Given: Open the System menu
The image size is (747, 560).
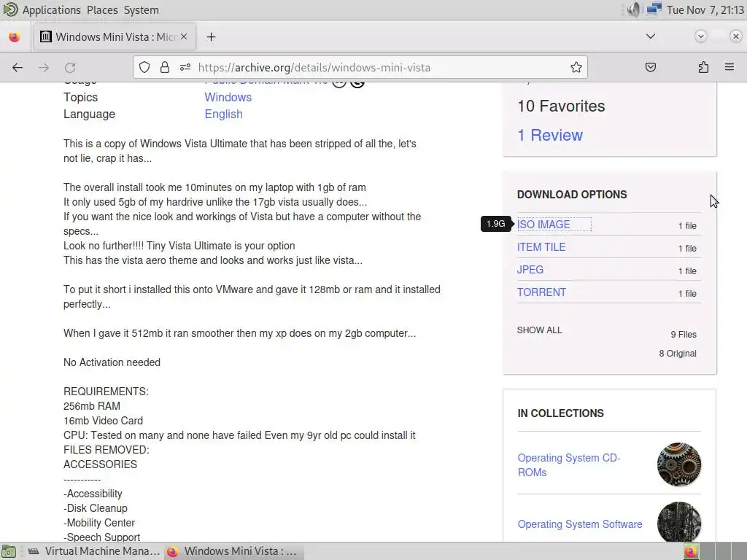Looking at the screenshot, I should [x=141, y=10].
